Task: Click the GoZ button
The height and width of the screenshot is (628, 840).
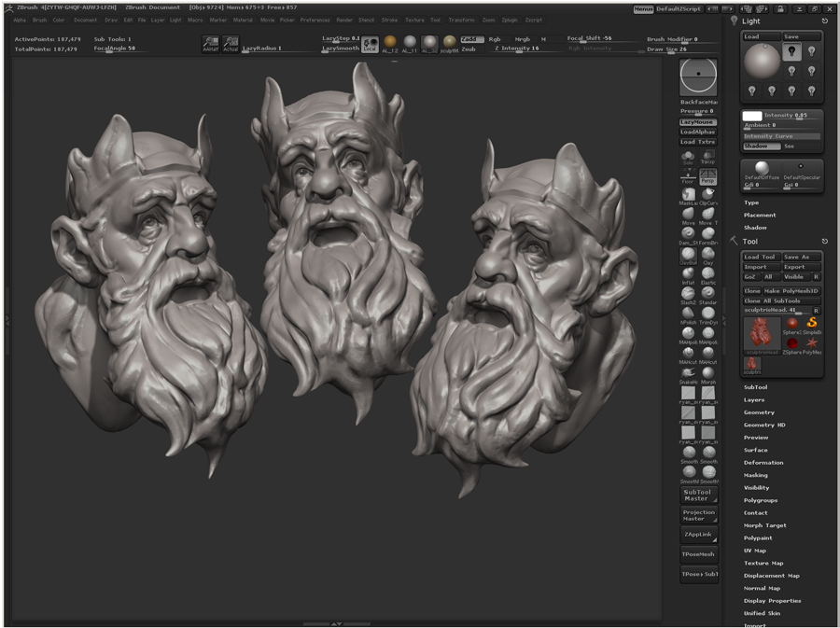Action: click(750, 277)
